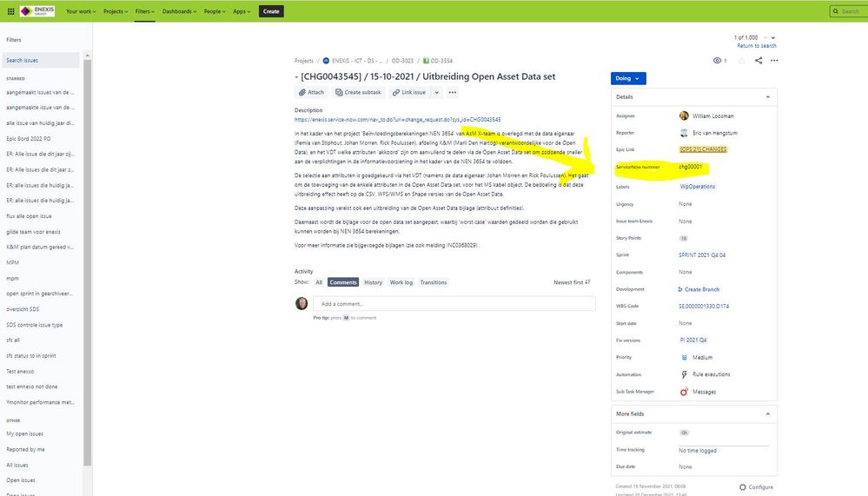868x496 pixels.
Task: Click reporter Eric van Hengstum
Action: pyautogui.click(x=709, y=133)
